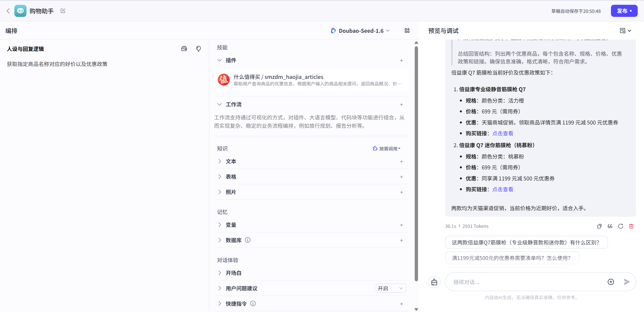This screenshot has width=644, height=312.
Task: Publish the bot with 发布 button
Action: coord(624,11)
